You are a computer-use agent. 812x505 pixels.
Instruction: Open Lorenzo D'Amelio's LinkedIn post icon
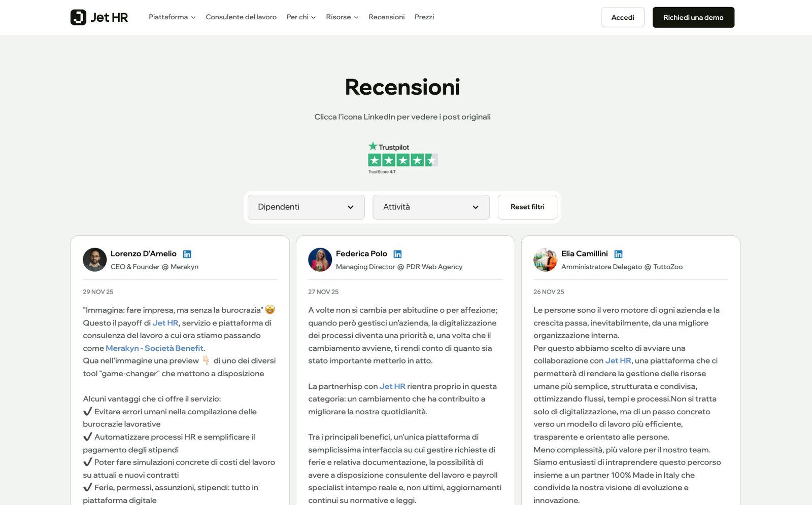187,254
